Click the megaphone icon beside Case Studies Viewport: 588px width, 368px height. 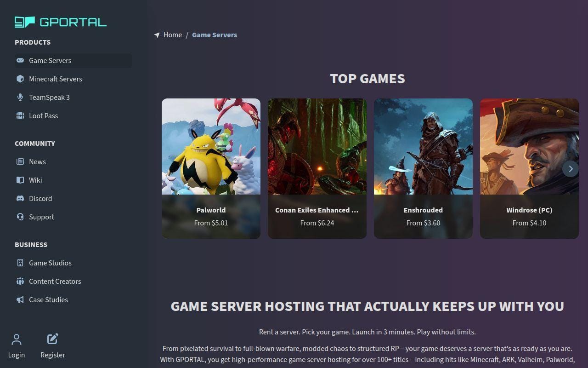[x=20, y=299]
